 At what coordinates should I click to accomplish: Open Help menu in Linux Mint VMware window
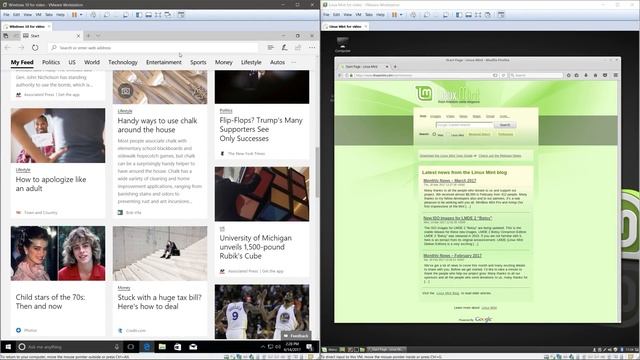tap(380, 15)
